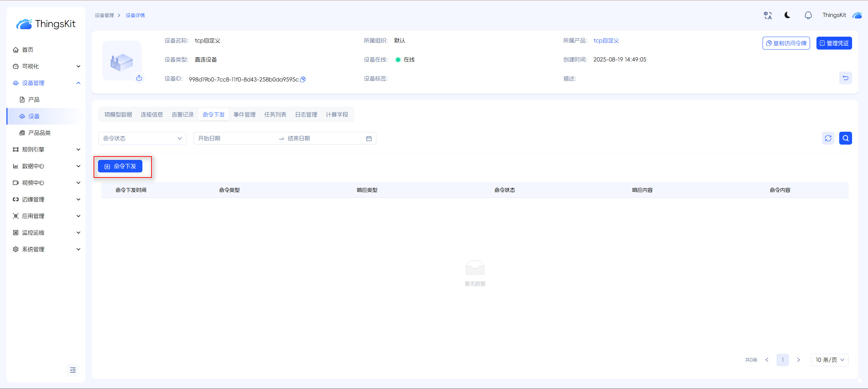Click the blue search icon button

845,138
